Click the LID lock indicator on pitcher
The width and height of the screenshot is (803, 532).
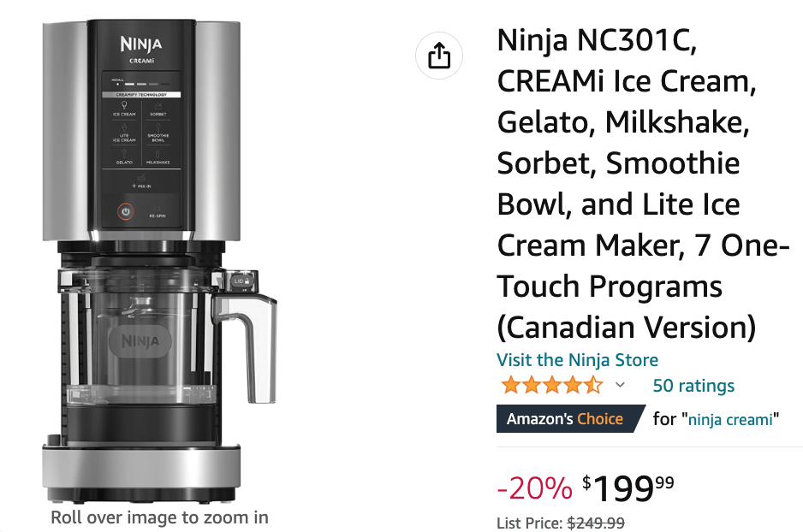pyautogui.click(x=241, y=281)
